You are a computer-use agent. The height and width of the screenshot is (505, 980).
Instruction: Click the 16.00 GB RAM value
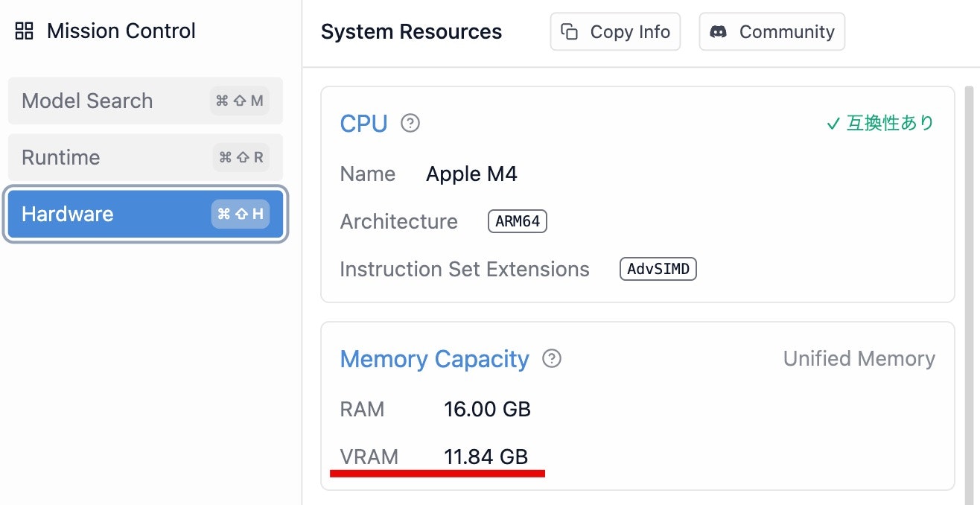click(x=487, y=409)
